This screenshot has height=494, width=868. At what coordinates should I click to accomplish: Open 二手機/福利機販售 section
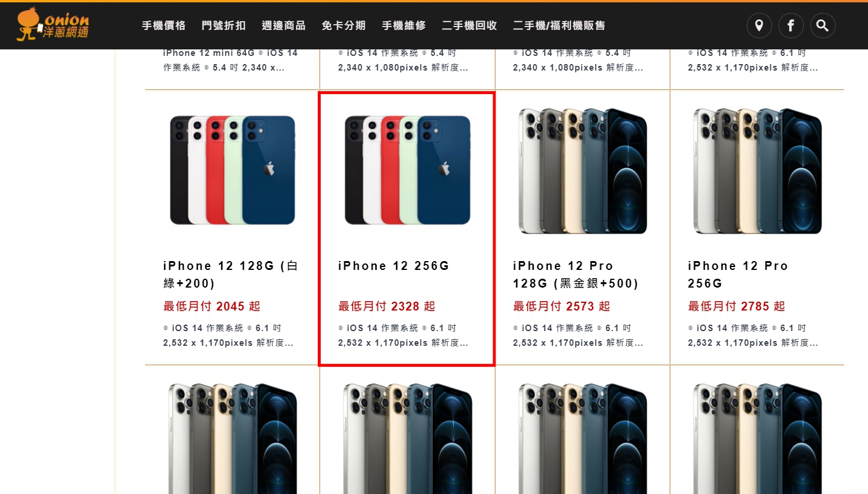[x=559, y=25]
